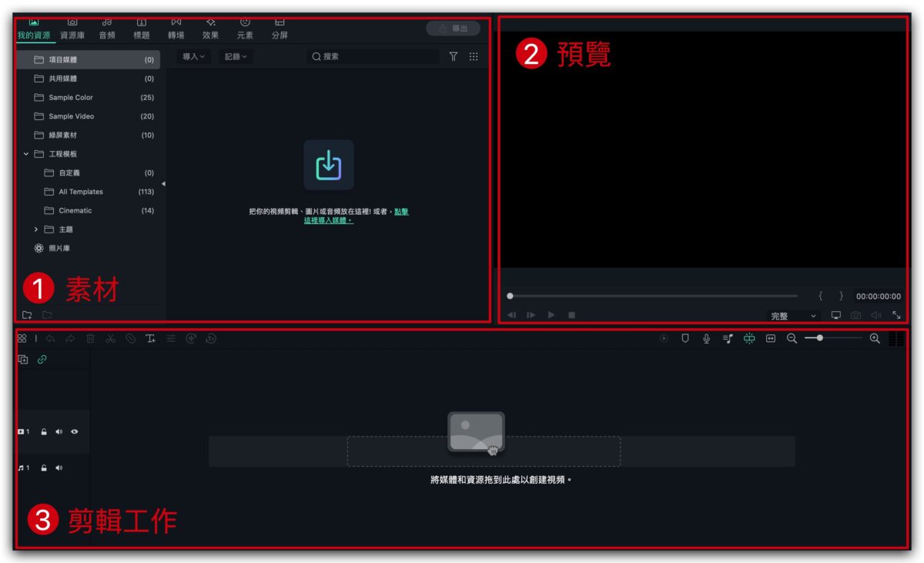Click the crop circle-slash icon
Screen dimensions: 924x563
[130, 338]
